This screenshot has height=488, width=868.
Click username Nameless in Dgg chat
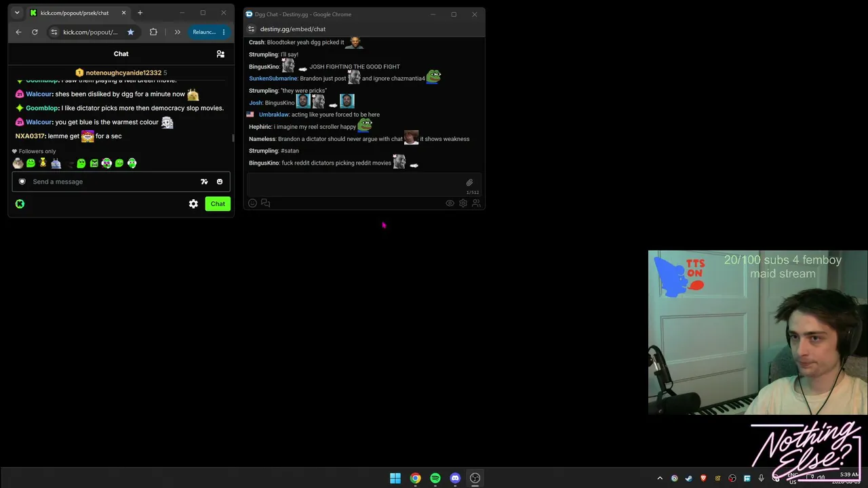pyautogui.click(x=262, y=139)
